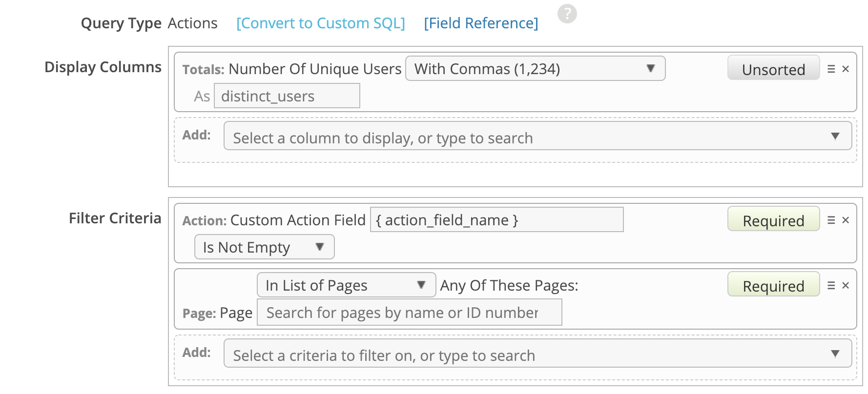The height and width of the screenshot is (394, 868).
Task: Click reorder handle for Custom Action Field filter
Action: [831, 220]
